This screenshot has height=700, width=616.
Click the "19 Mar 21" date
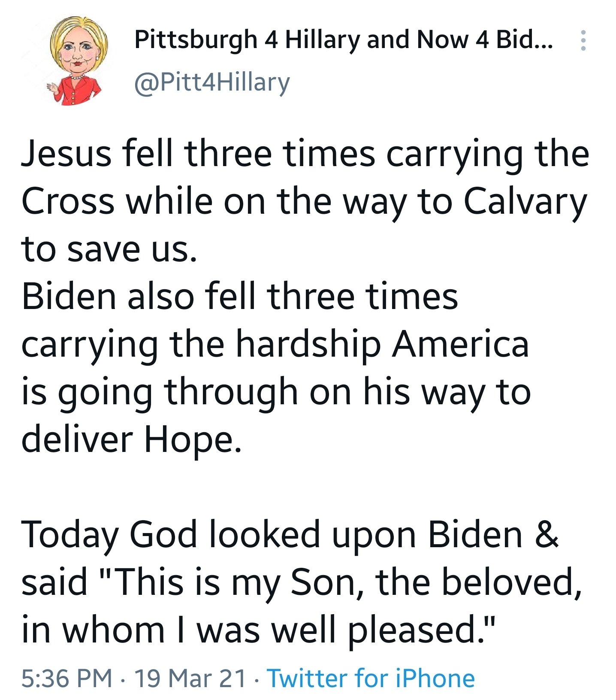pos(190,678)
